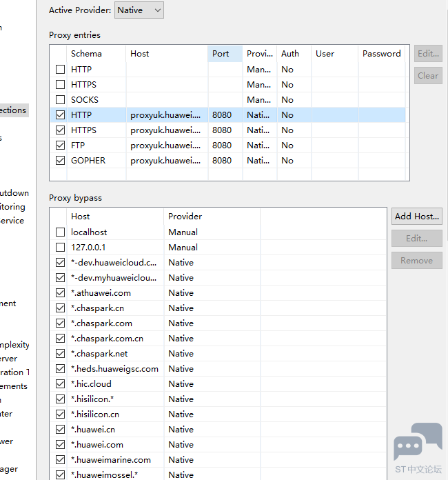This screenshot has width=448, height=480.
Task: Enable the SOCKS proxy entry checkbox
Action: click(60, 100)
